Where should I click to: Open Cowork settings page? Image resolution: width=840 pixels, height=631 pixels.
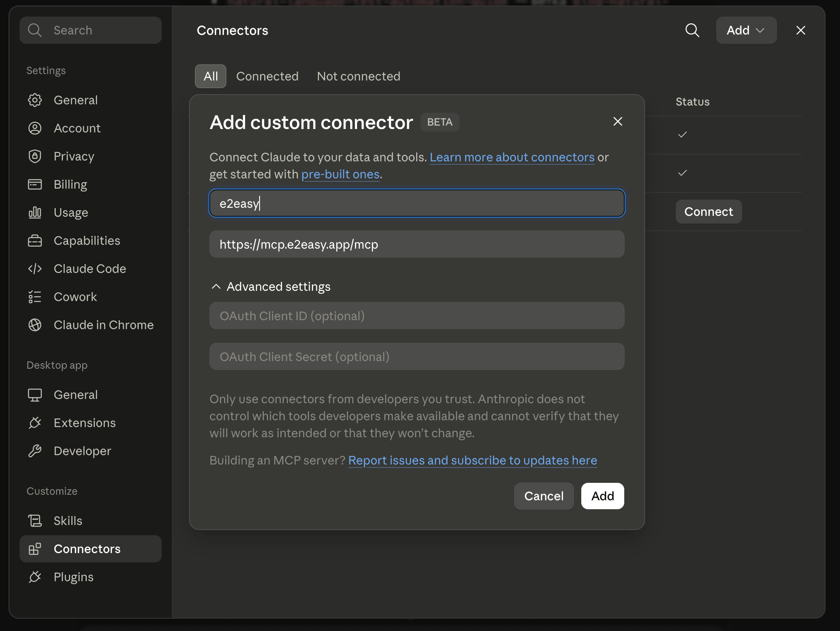tap(90, 297)
